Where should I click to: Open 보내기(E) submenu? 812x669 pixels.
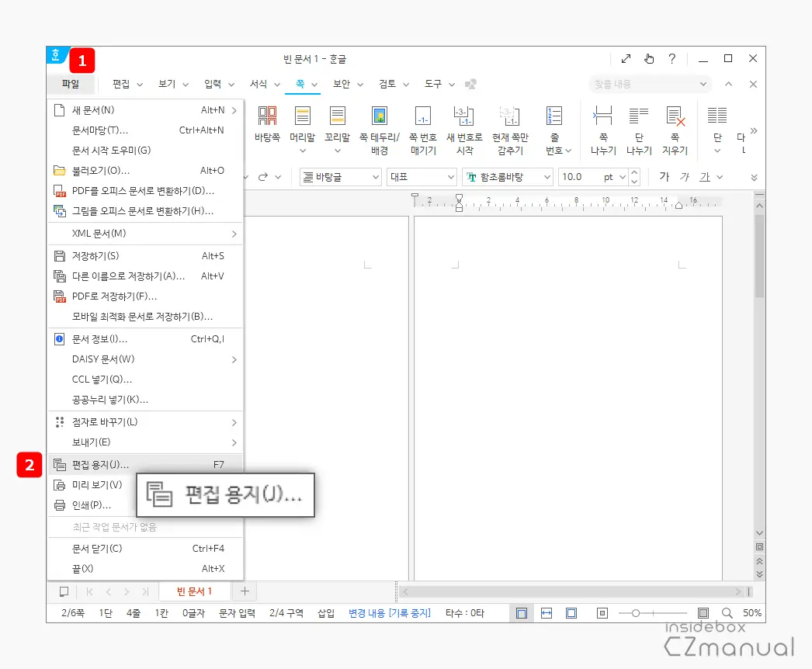145,442
